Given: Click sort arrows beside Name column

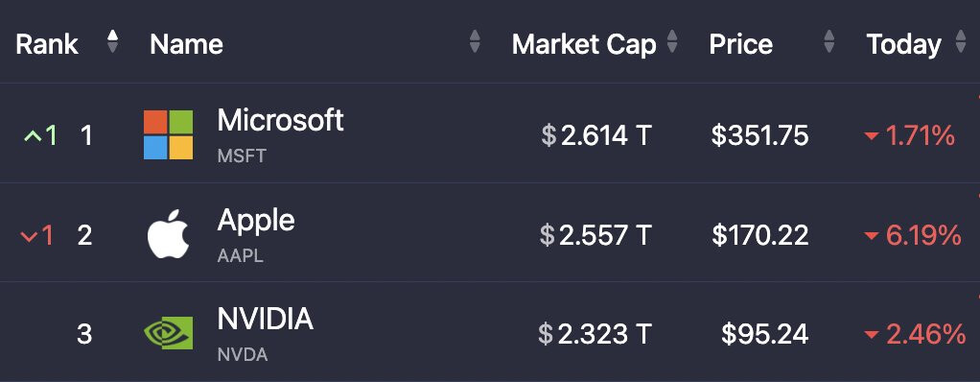Looking at the screenshot, I should point(475,41).
